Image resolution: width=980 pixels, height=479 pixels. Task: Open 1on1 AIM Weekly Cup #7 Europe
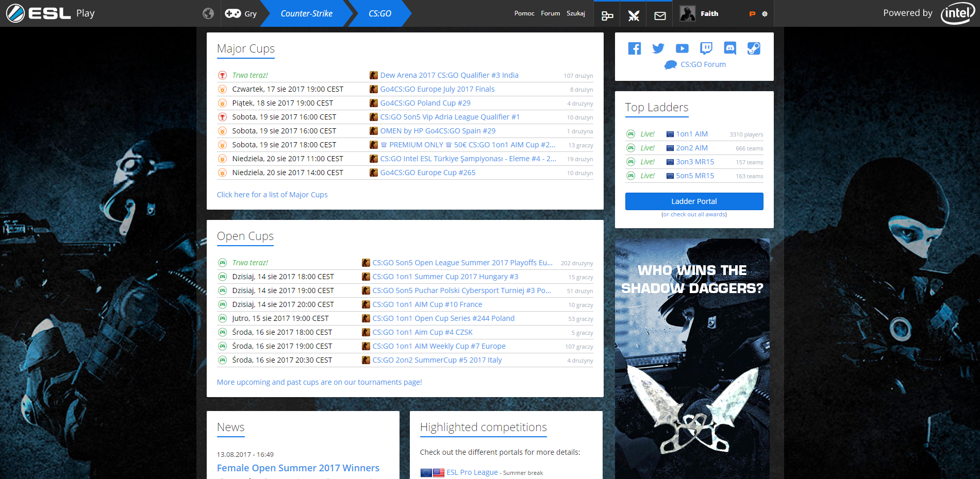pyautogui.click(x=439, y=346)
